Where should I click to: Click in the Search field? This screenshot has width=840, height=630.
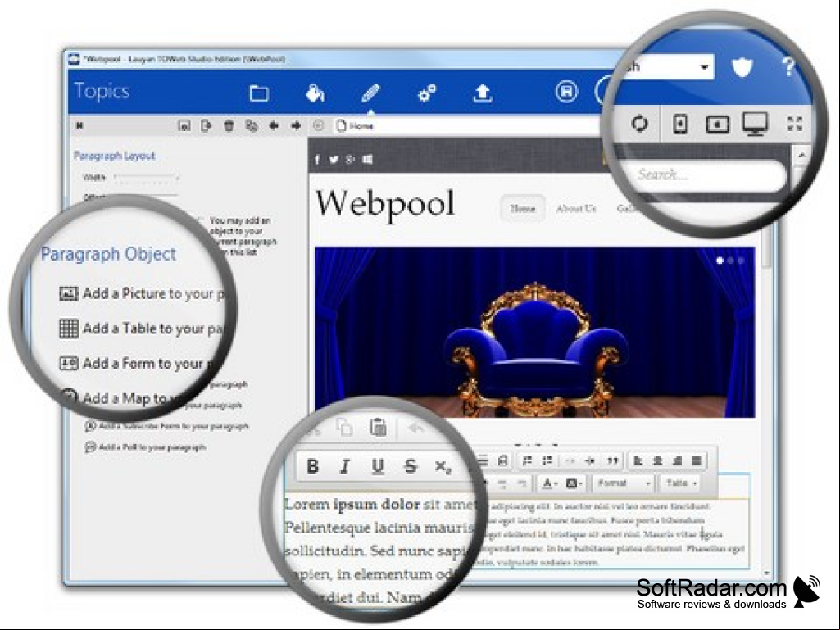click(x=707, y=175)
